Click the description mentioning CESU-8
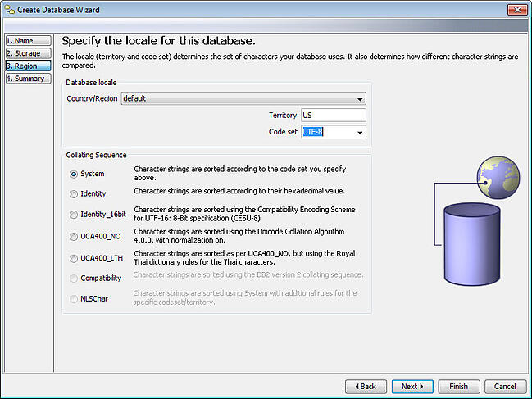Image resolution: width=532 pixels, height=399 pixels. tap(244, 214)
